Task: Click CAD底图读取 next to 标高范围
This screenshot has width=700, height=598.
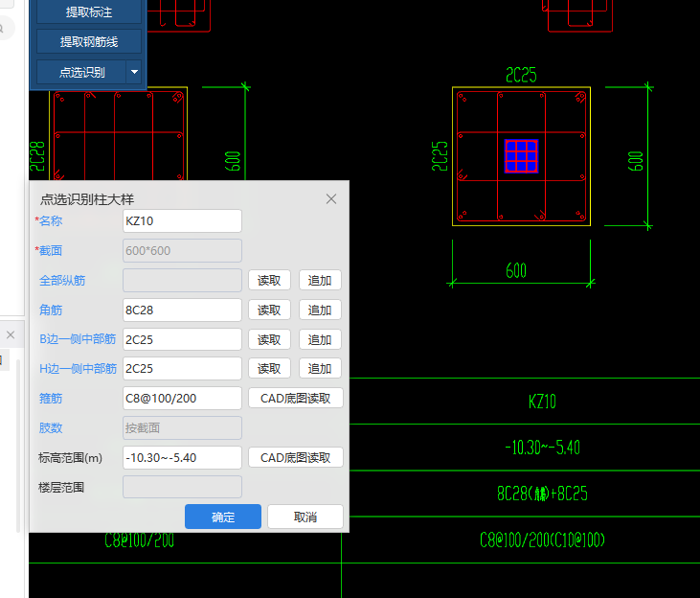Action: pyautogui.click(x=296, y=458)
